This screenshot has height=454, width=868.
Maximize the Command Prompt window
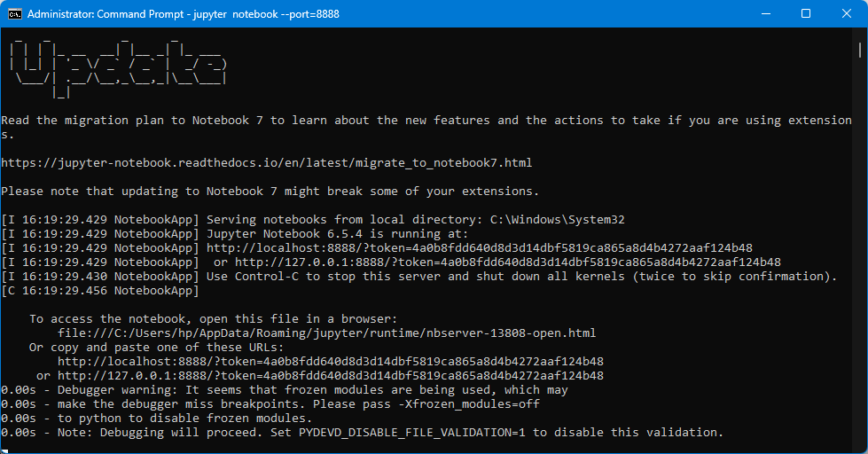point(806,14)
